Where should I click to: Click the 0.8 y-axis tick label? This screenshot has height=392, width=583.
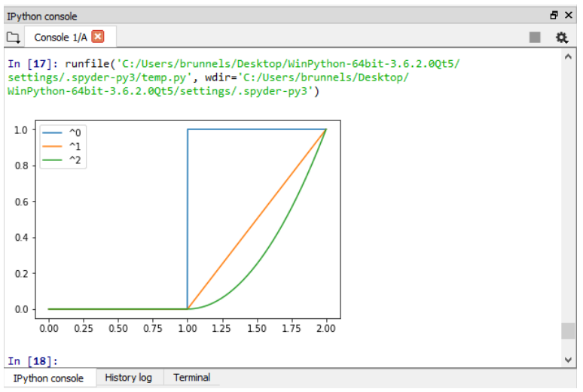tap(21, 166)
